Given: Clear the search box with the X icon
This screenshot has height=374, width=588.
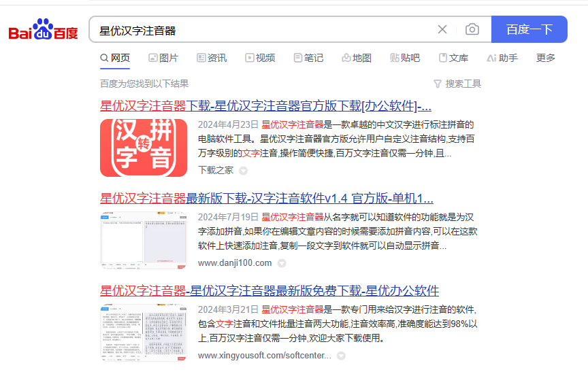Looking at the screenshot, I should point(442,29).
